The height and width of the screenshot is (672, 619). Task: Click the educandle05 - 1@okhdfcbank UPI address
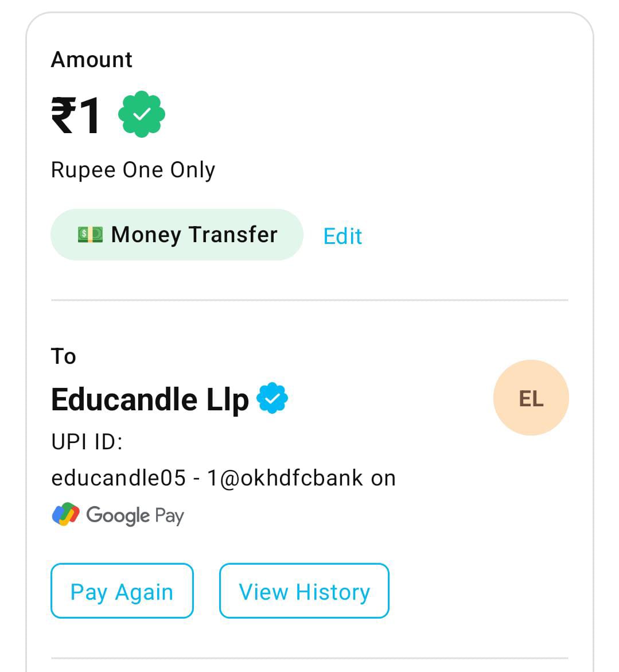pyautogui.click(x=207, y=478)
